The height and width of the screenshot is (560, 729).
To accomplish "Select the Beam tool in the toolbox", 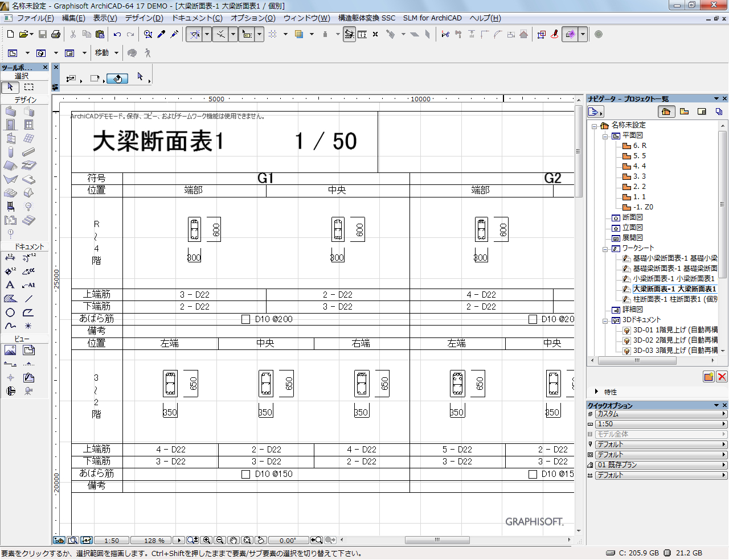I will pos(29,152).
